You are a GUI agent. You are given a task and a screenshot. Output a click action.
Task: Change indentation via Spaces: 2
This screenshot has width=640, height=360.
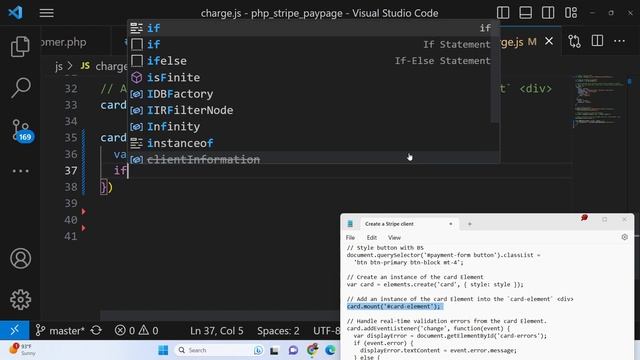[x=278, y=330]
